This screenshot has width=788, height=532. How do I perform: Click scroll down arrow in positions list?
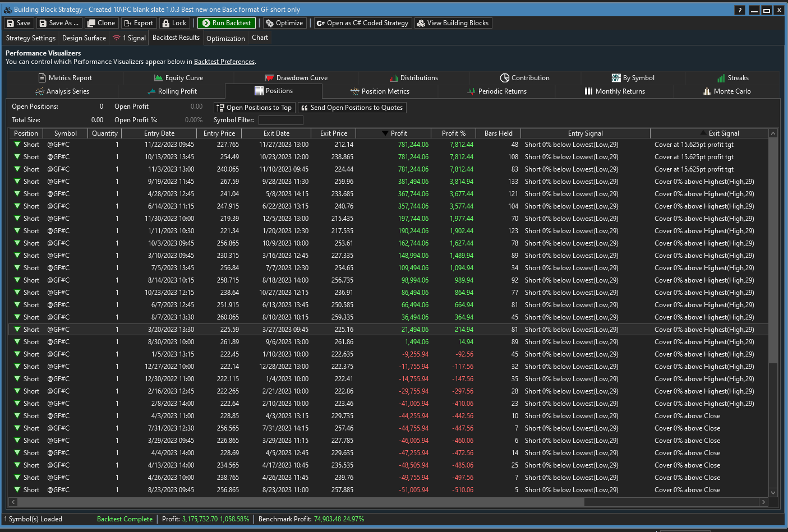(x=773, y=492)
